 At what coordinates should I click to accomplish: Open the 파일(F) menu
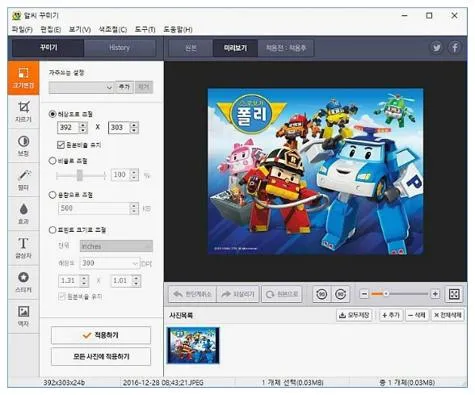pyautogui.click(x=22, y=30)
